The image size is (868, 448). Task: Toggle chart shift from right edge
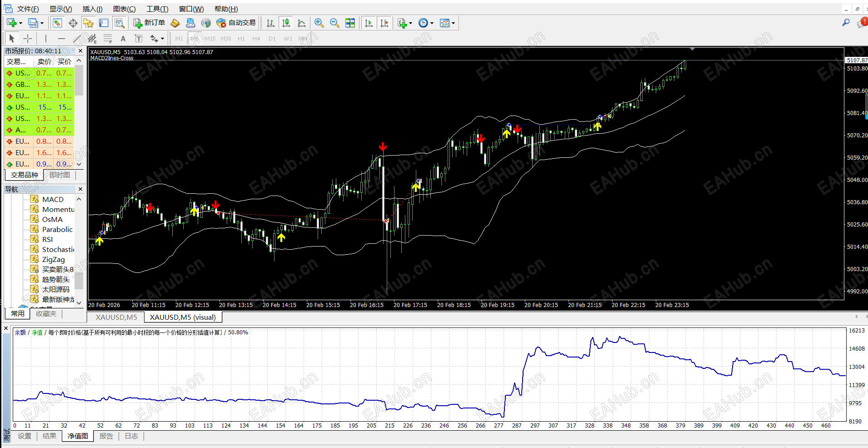pos(384,23)
